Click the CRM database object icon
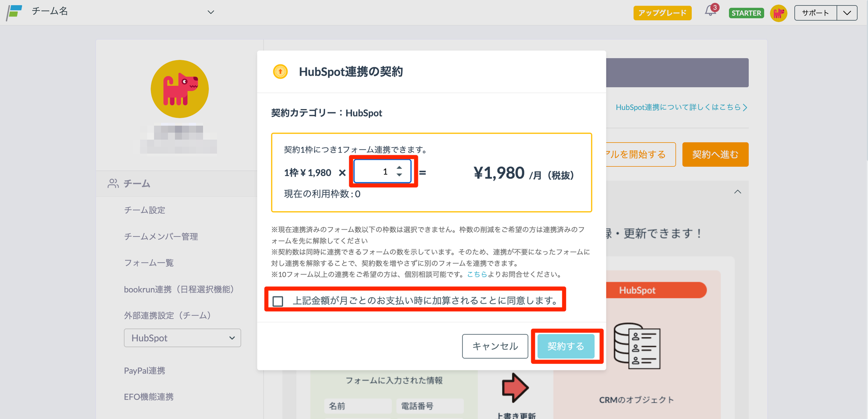Screen dimensions: 868x419 637,346
